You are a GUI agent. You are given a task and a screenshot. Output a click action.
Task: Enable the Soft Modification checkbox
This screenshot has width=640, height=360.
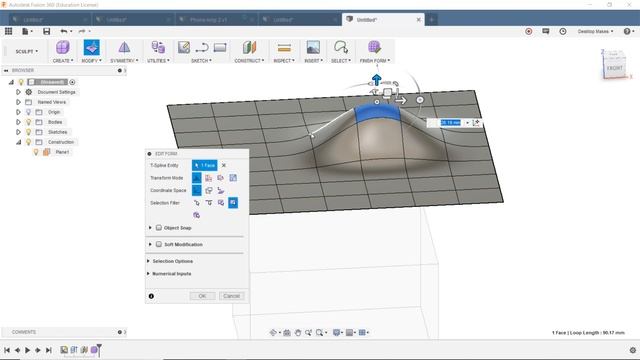(159, 244)
